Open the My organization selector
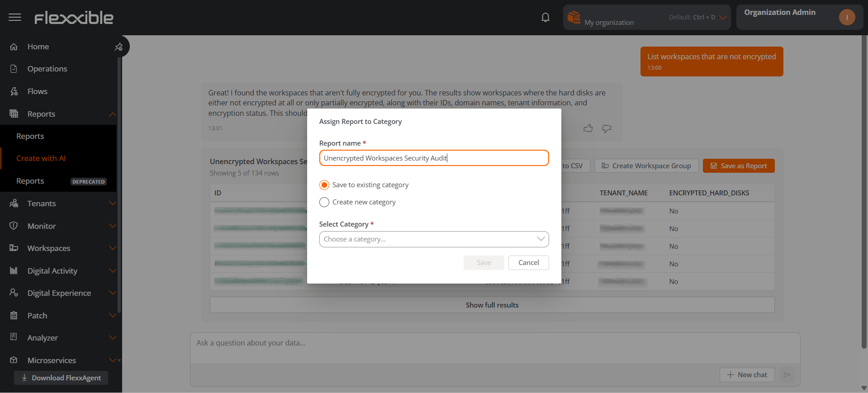The image size is (868, 393). pos(646,18)
